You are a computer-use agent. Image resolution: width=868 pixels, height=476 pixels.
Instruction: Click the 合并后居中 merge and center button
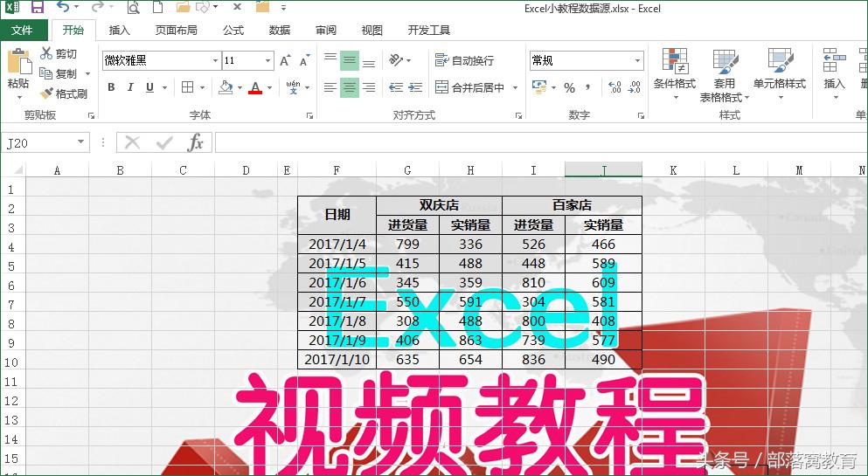470,87
